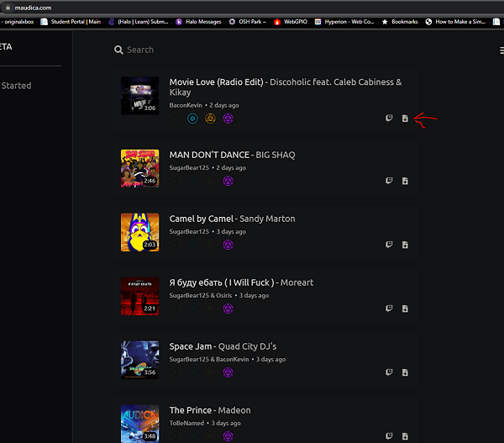504x443 pixels.
Task: Select purple Expert difficulty icon for Movie Love
Action: [228, 119]
